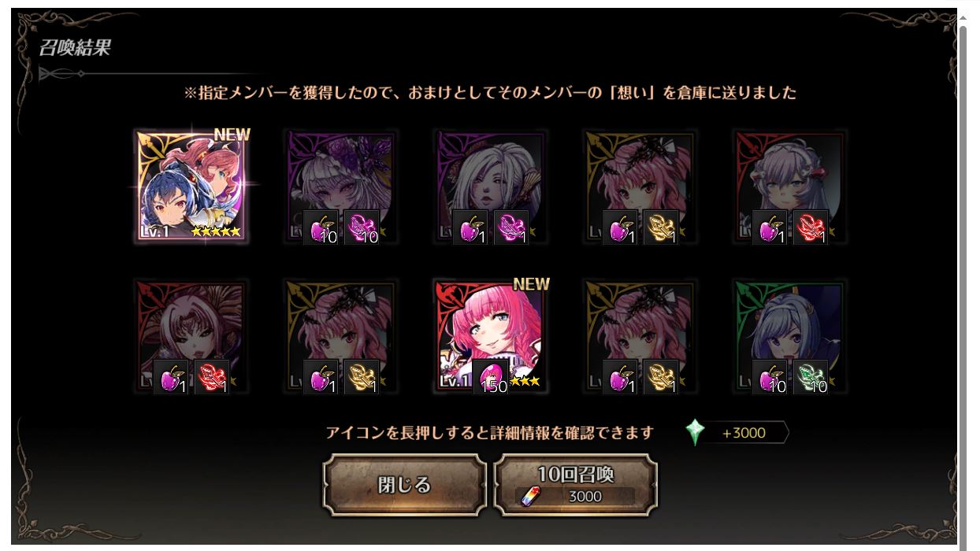Click the 閉じる button
Image resolution: width=980 pixels, height=551 pixels.
click(x=405, y=485)
